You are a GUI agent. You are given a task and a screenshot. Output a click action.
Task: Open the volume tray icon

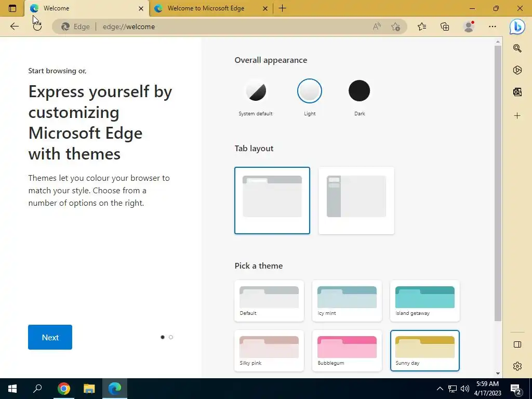click(465, 389)
